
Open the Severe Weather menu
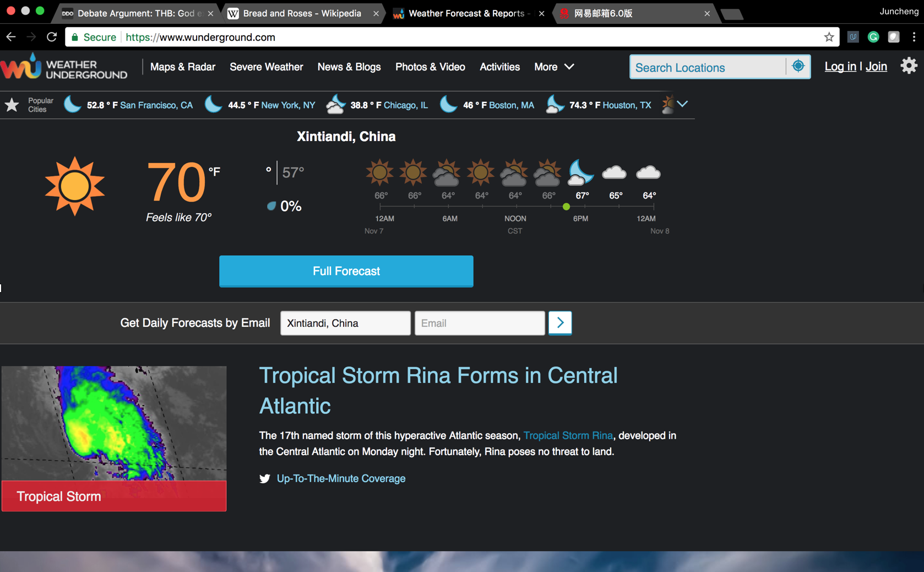click(267, 67)
